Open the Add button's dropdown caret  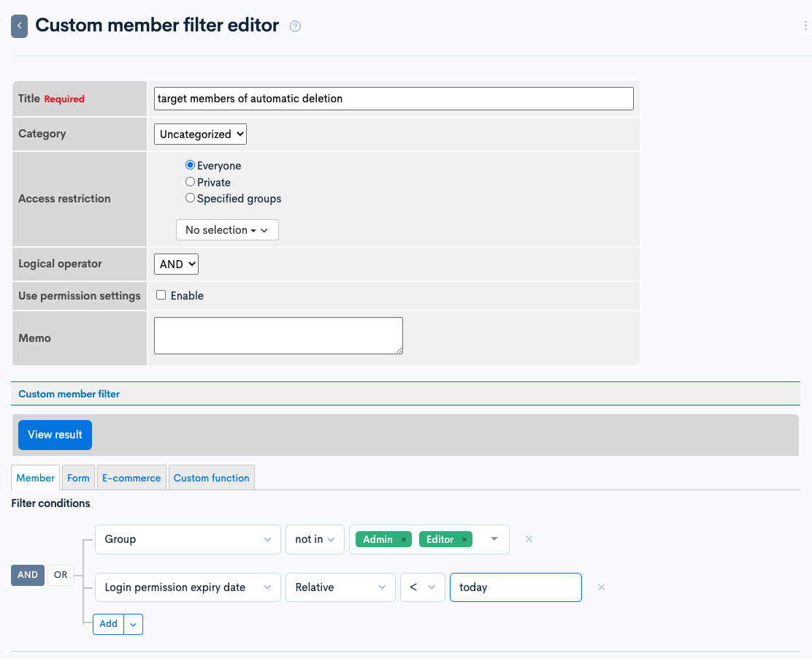pyautogui.click(x=133, y=624)
